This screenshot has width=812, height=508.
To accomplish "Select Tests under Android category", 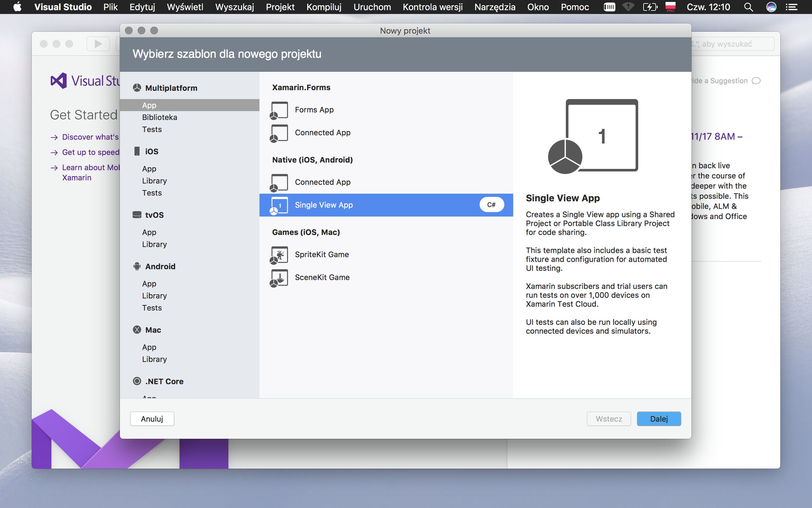I will tap(152, 308).
